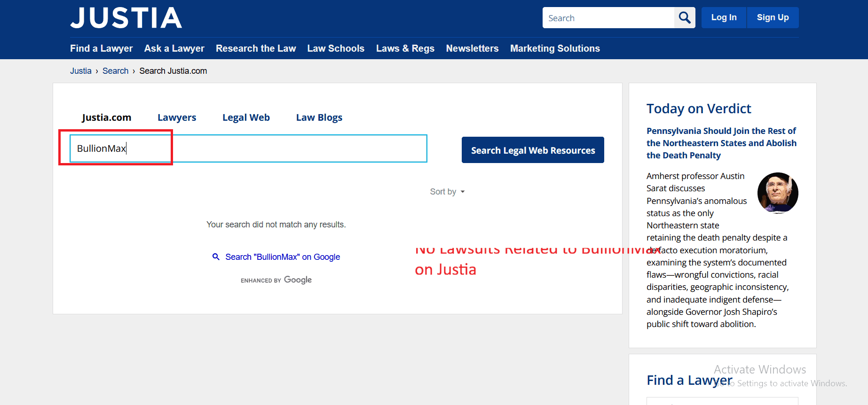Open Laws & Regs menu item
The height and width of the screenshot is (405, 868).
[405, 48]
